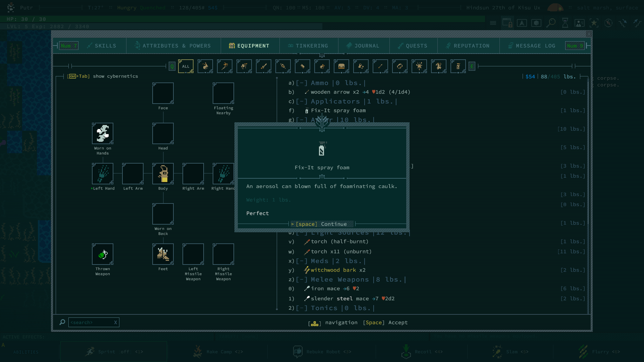Toggle Sprint off in the abilities bar
The image size is (644, 362).
113,351
